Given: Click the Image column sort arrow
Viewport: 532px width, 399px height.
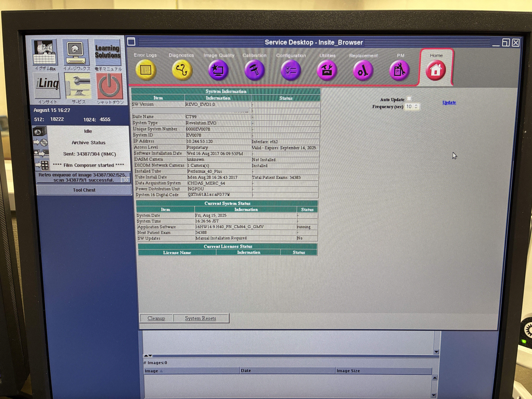Looking at the screenshot, I should [161, 371].
